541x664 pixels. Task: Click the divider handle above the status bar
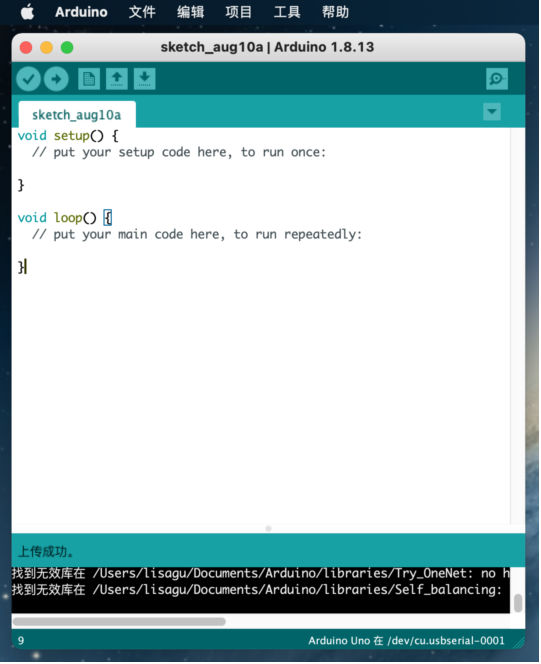coord(268,529)
